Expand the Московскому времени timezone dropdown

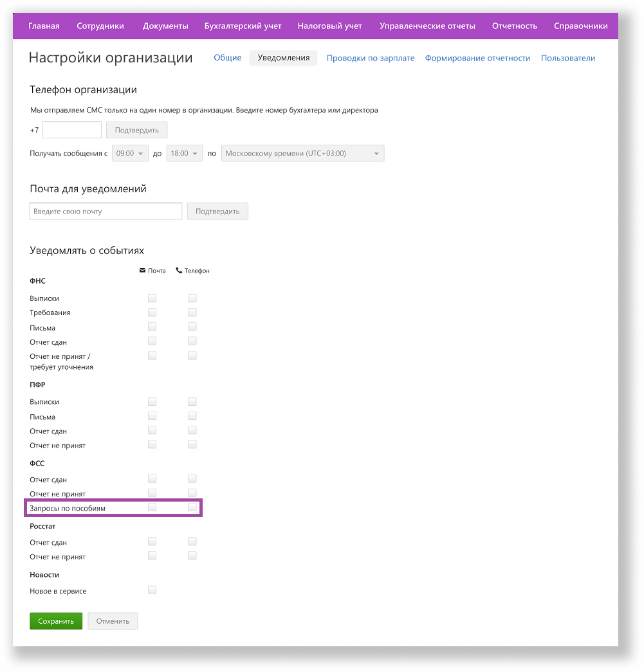303,154
